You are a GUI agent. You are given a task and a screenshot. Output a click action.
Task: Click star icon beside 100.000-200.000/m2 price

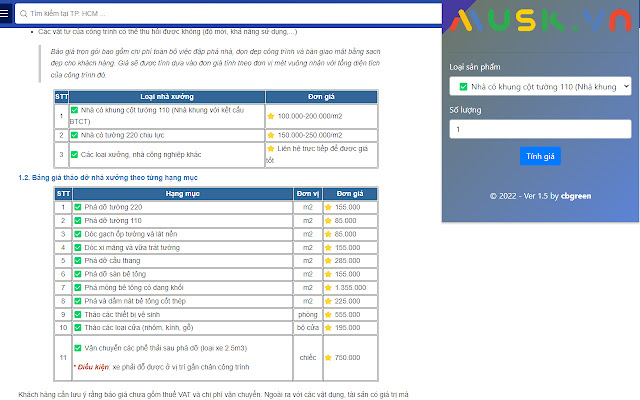[x=271, y=116]
